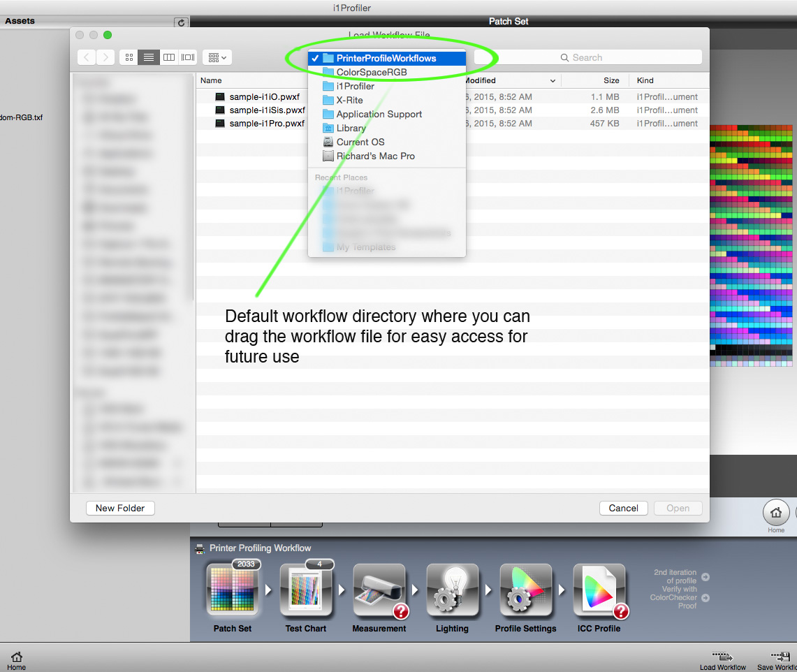Click the round Home button beside the dialog
This screenshot has width=797, height=672.
[x=775, y=513]
